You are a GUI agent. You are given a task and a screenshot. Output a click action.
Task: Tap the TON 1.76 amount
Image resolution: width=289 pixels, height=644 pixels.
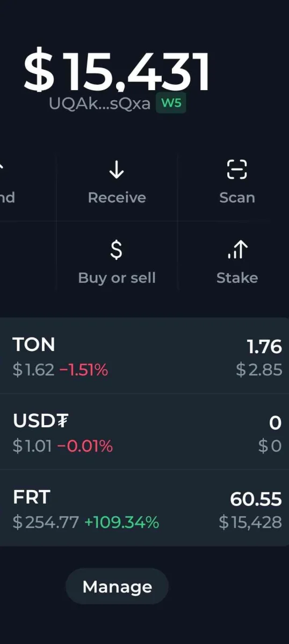coord(264,347)
